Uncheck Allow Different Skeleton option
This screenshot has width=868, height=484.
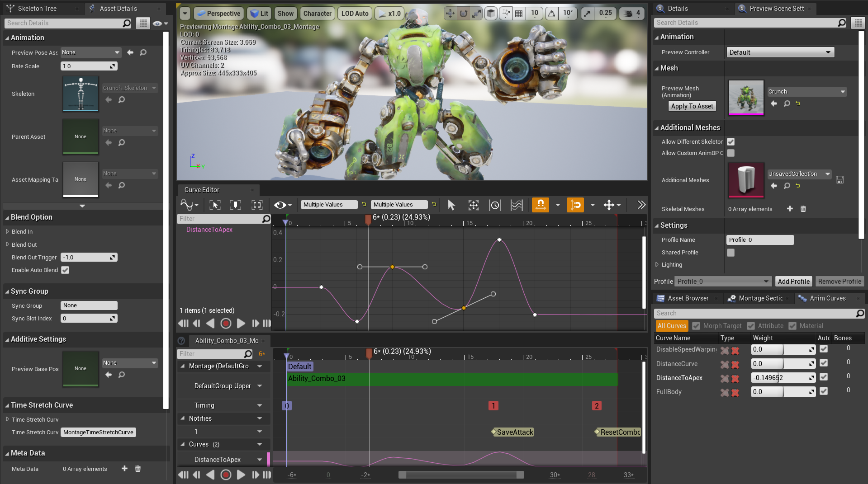click(730, 142)
